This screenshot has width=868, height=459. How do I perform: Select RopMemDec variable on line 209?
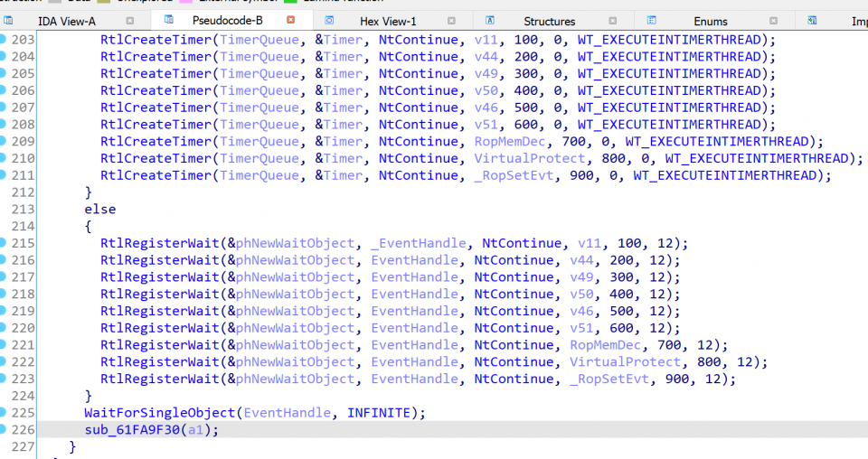pyautogui.click(x=510, y=142)
